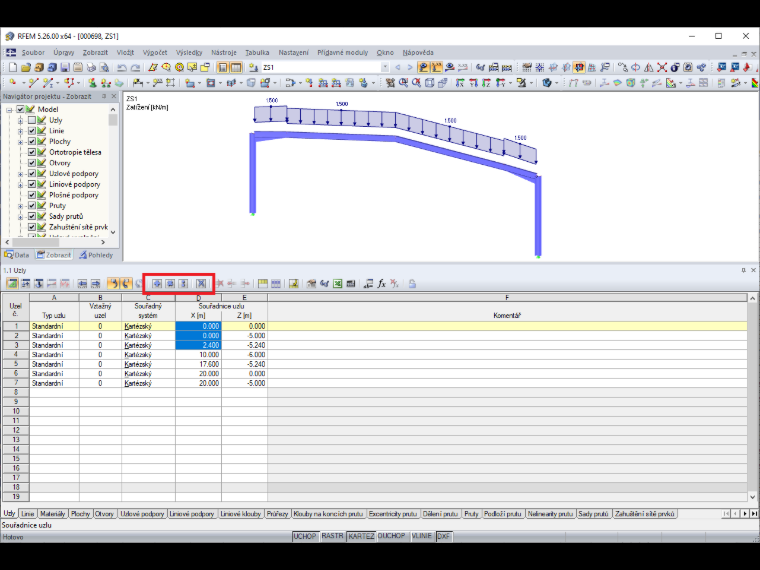Go to next table arrow icon

pyautogui.click(x=95, y=284)
